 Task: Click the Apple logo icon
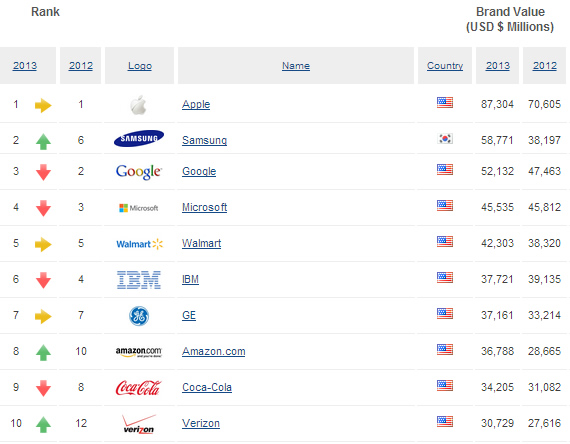click(139, 105)
